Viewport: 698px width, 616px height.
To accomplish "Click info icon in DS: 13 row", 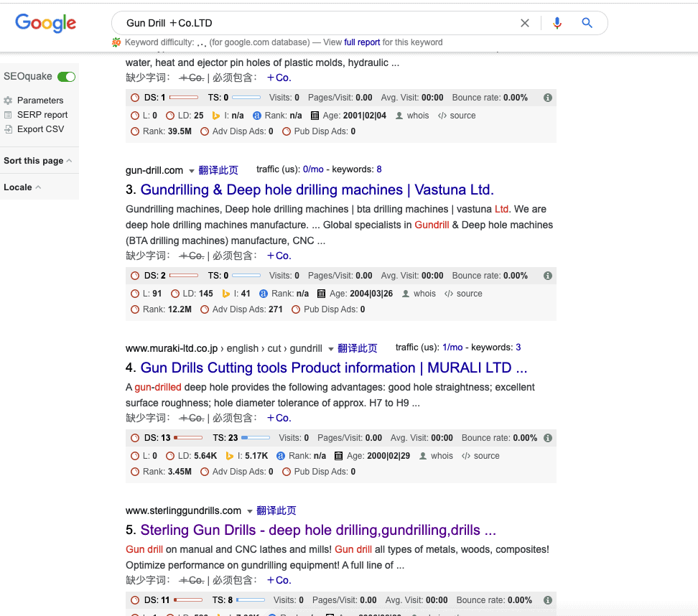I will [x=548, y=438].
